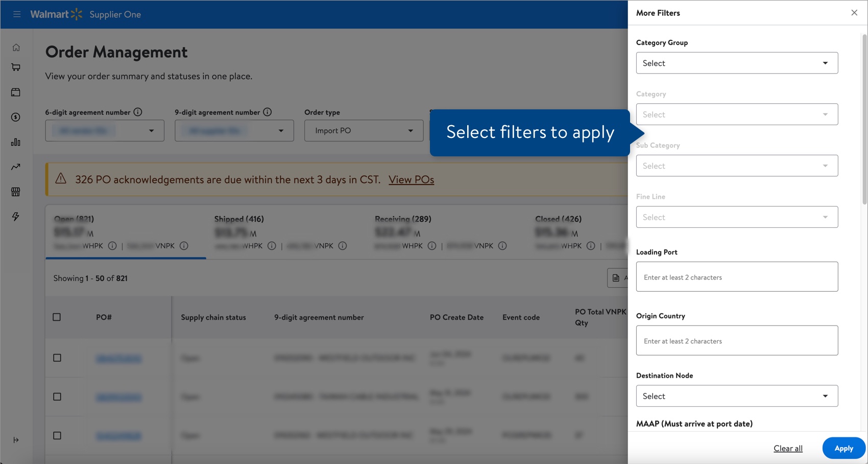868x464 pixels.
Task: View info tooltip for Open WHPK amount
Action: pyautogui.click(x=112, y=246)
